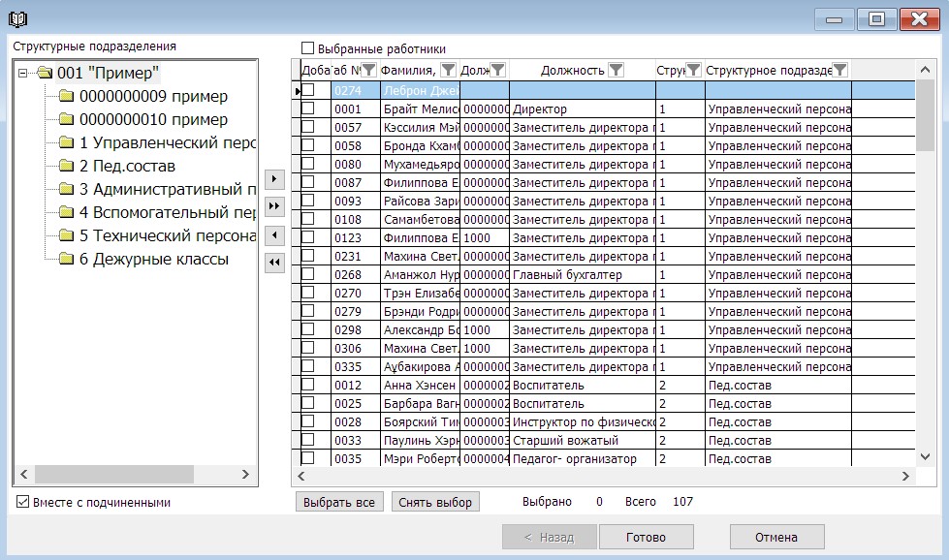Click the Готово button
The width and height of the screenshot is (949, 560).
point(646,537)
